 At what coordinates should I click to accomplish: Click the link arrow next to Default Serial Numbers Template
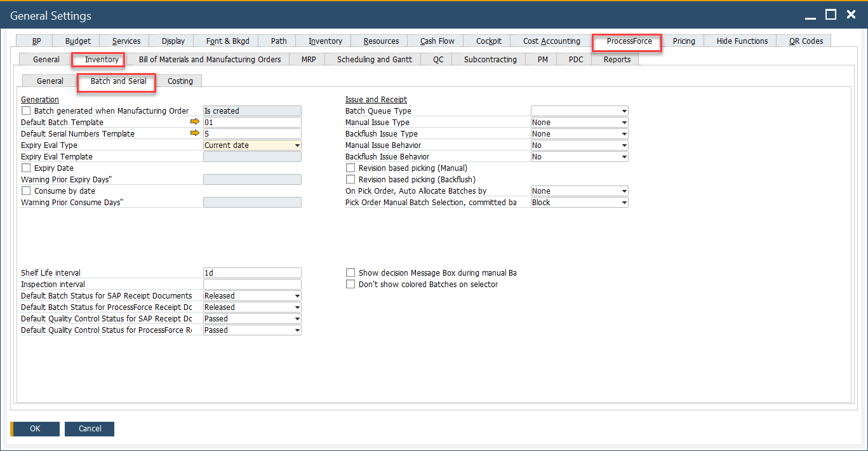pos(195,133)
